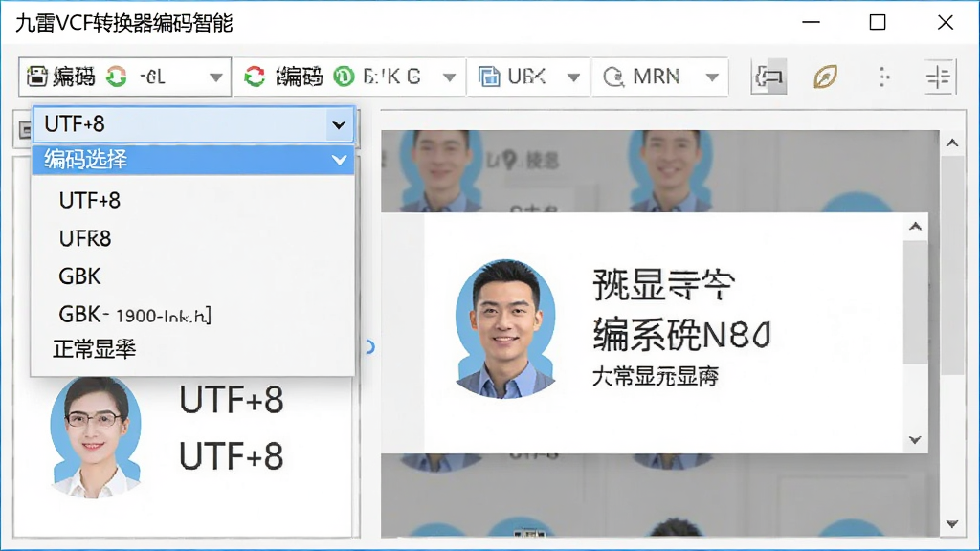
Task: Click the card scrollbar up arrow
Action: 915,227
